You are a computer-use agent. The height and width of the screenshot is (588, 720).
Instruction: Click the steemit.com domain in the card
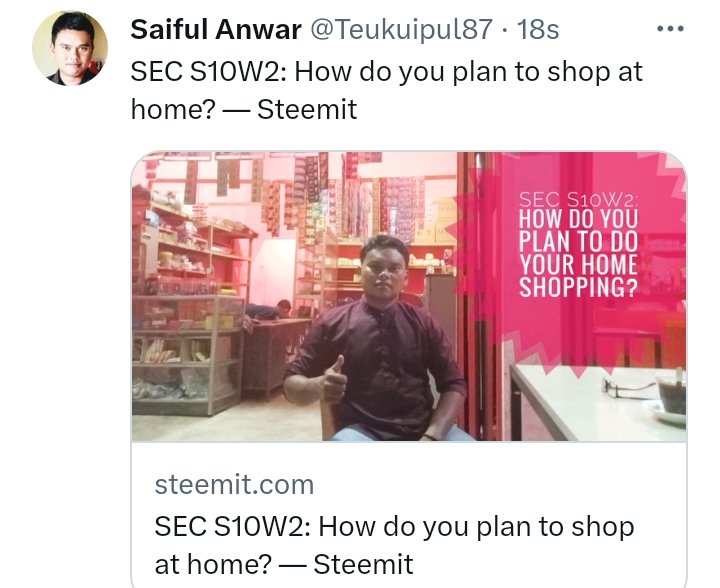[235, 485]
